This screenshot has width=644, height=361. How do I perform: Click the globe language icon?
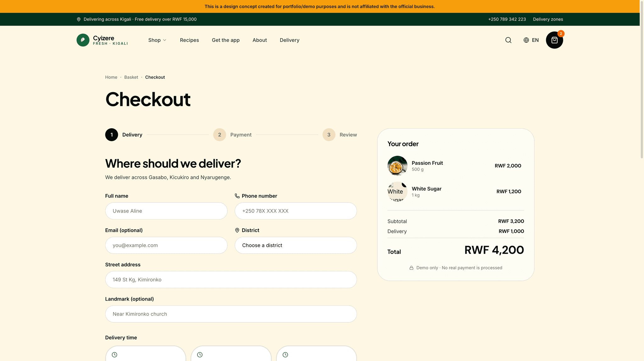click(x=526, y=40)
